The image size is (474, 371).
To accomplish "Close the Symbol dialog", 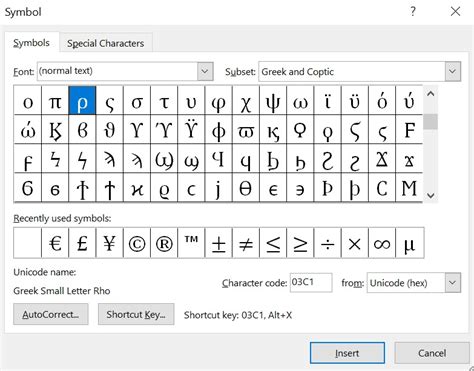I will click(x=455, y=12).
